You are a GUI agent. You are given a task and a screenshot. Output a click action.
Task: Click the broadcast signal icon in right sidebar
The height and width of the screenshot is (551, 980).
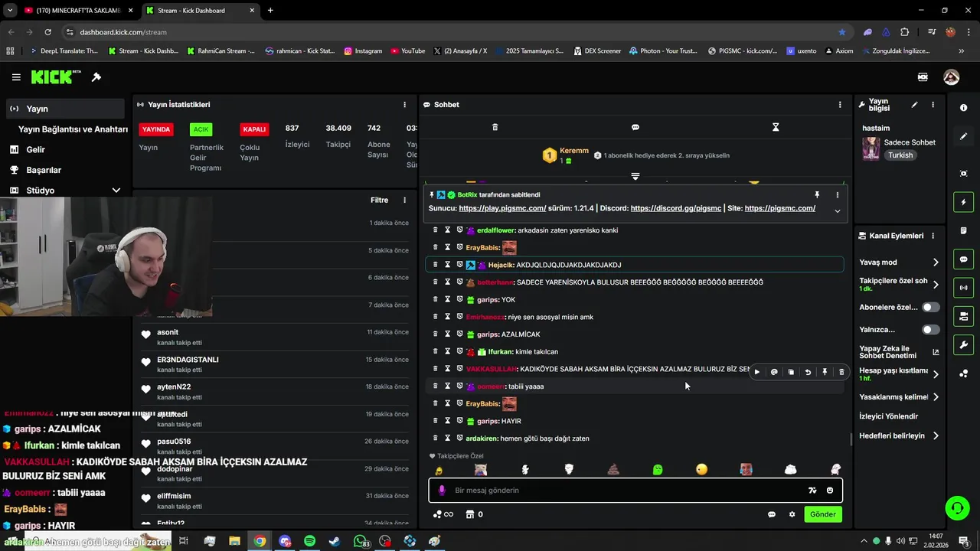pos(963,288)
